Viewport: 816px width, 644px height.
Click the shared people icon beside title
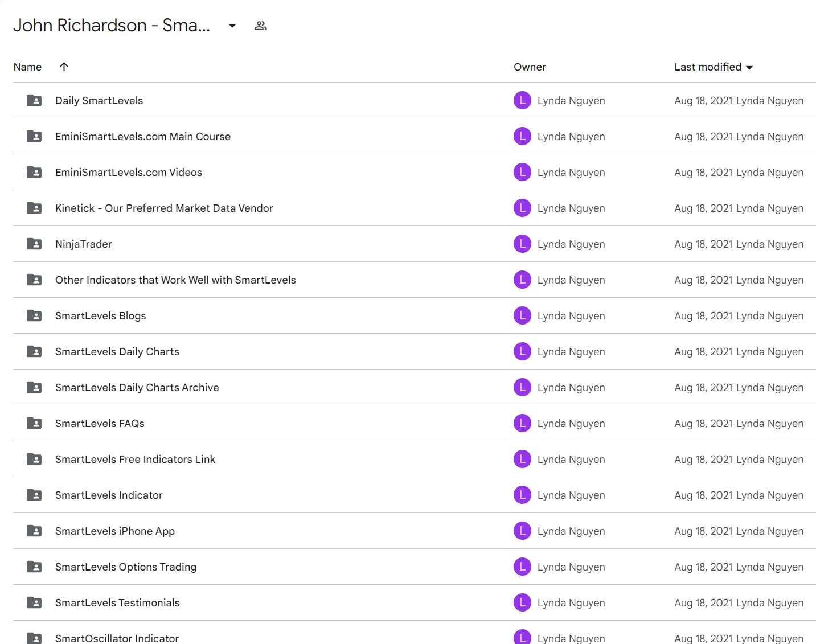tap(261, 26)
